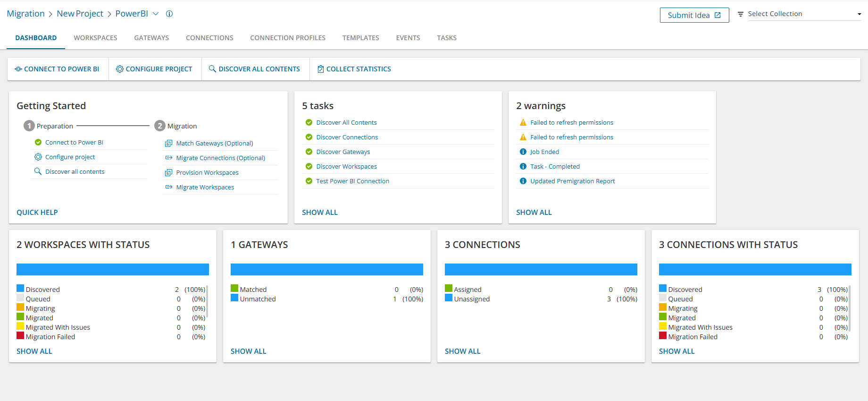Click the Collect Statistics clipboard icon
The height and width of the screenshot is (401, 868).
coord(321,69)
